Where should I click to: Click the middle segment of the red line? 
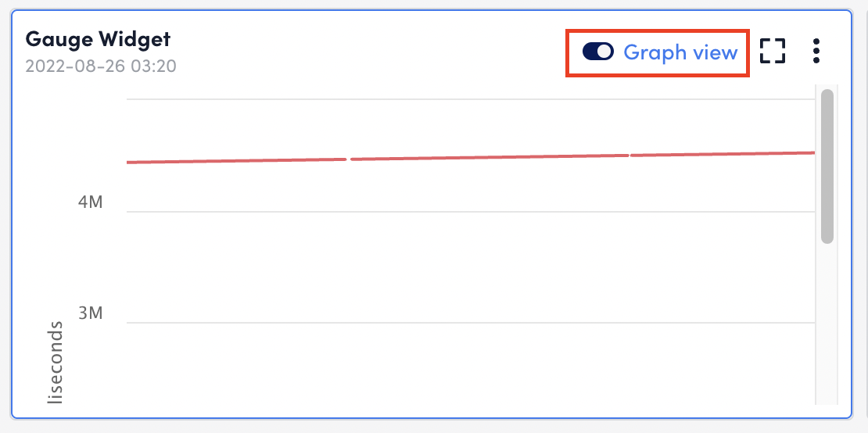490,157
